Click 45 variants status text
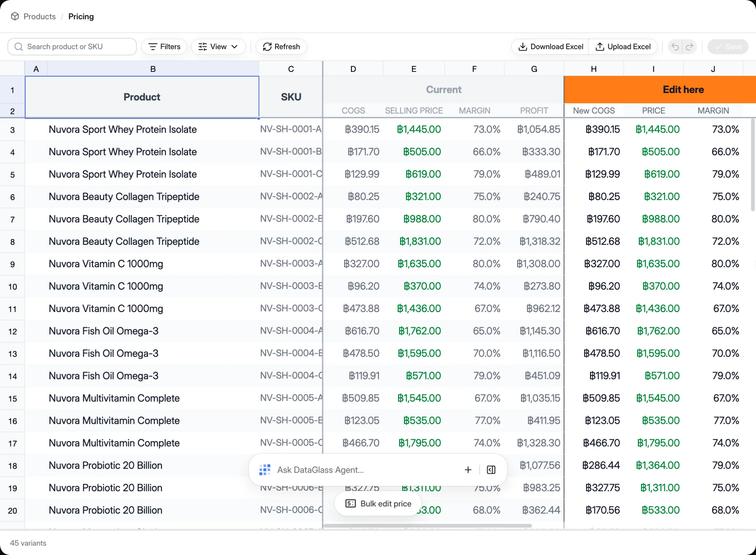The width and height of the screenshot is (756, 555). tap(28, 543)
